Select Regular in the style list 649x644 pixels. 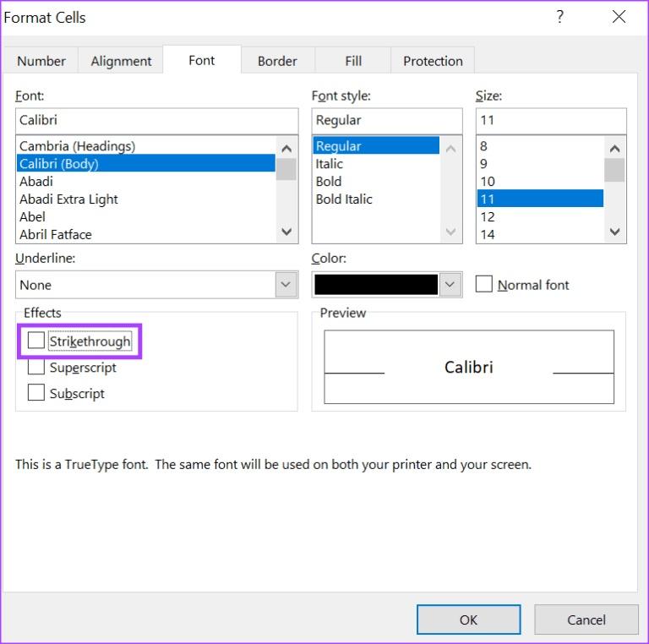click(376, 145)
